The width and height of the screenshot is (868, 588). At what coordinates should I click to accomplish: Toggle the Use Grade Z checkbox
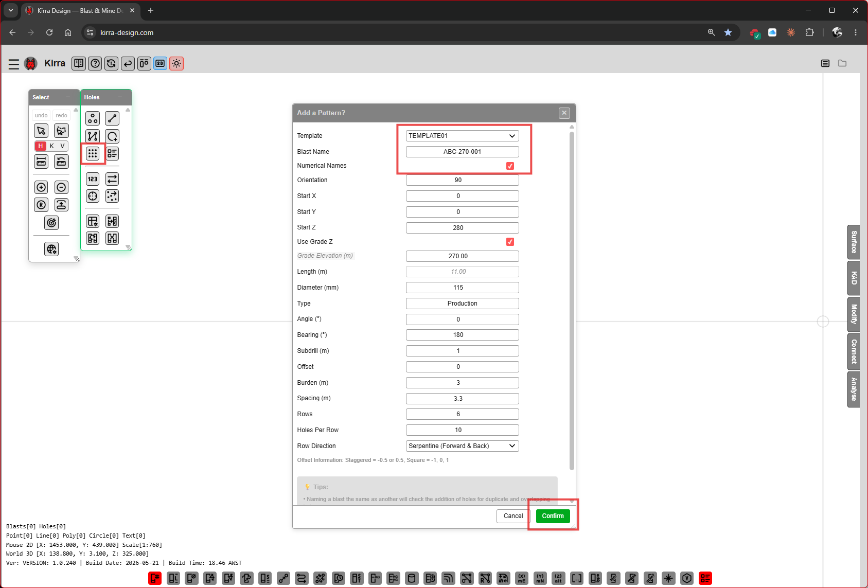click(510, 242)
